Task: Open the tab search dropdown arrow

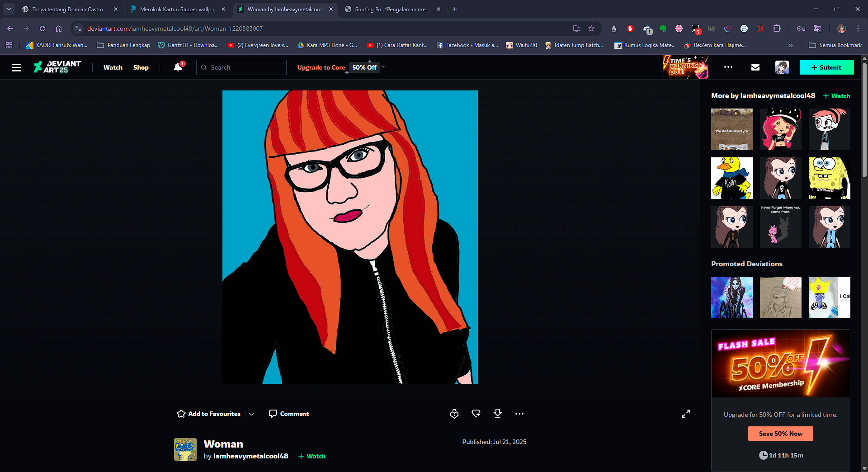Action: (x=9, y=9)
